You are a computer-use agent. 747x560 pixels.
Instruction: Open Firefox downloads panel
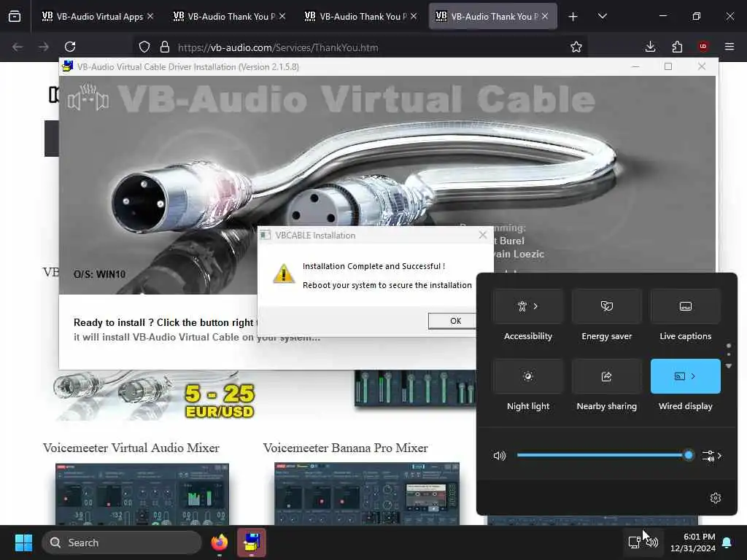[650, 47]
